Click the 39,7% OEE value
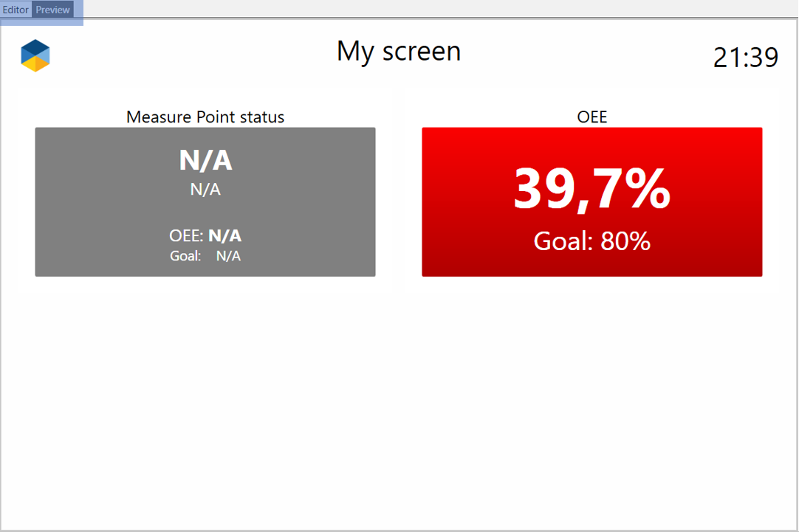The height and width of the screenshot is (532, 799). [x=592, y=190]
